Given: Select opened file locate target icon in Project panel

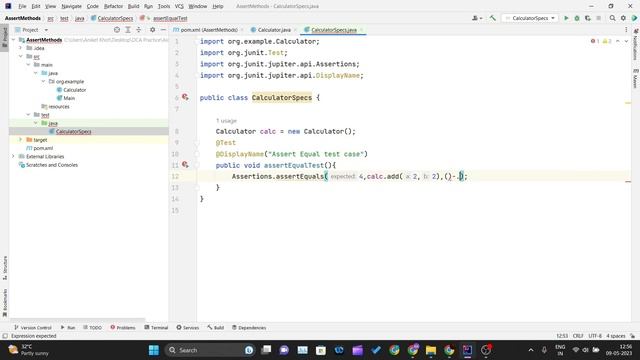Looking at the screenshot, I should coord(117,30).
